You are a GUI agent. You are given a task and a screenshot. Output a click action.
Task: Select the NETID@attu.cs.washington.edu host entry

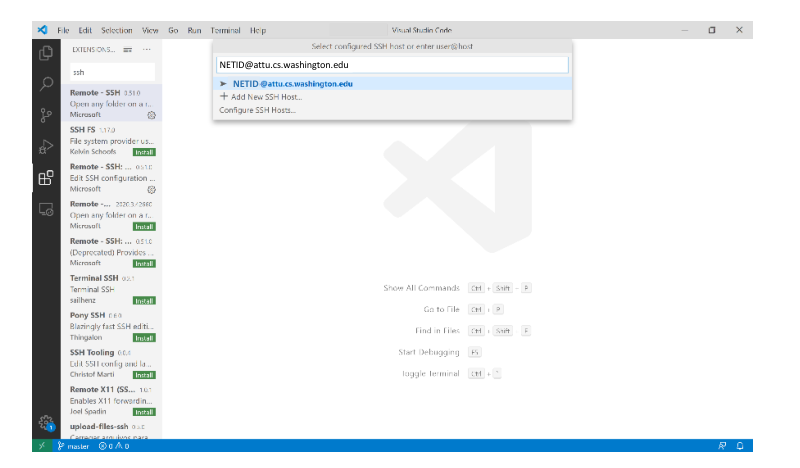click(x=392, y=84)
